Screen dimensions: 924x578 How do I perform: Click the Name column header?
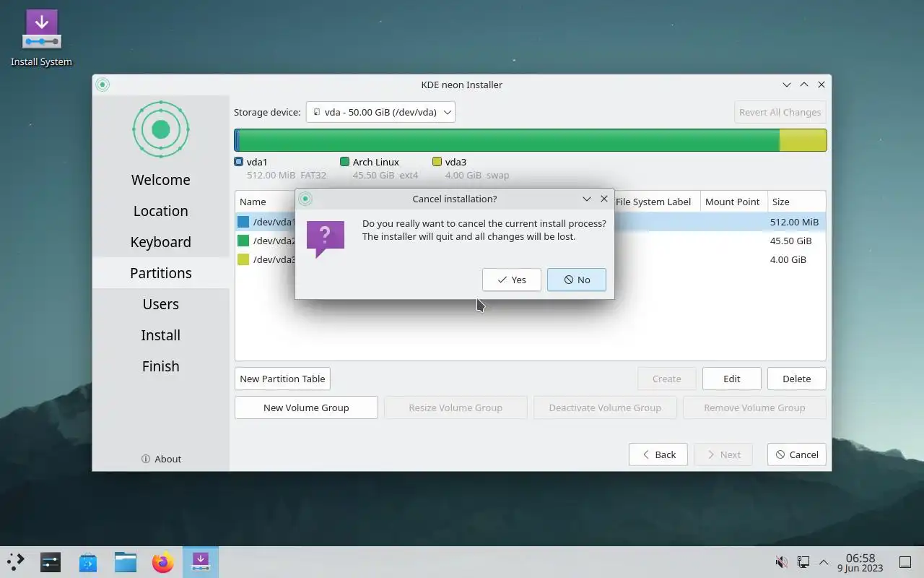[253, 202]
